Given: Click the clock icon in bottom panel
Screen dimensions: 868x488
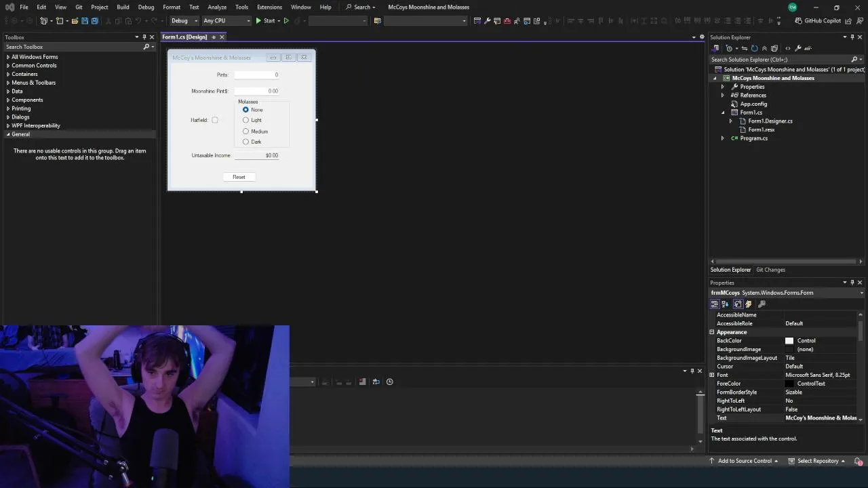Looking at the screenshot, I should [x=389, y=382].
